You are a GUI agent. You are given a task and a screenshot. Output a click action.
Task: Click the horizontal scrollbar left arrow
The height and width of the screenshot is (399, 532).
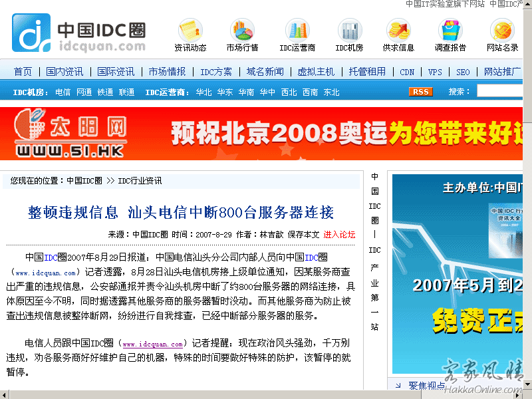click(x=4, y=395)
